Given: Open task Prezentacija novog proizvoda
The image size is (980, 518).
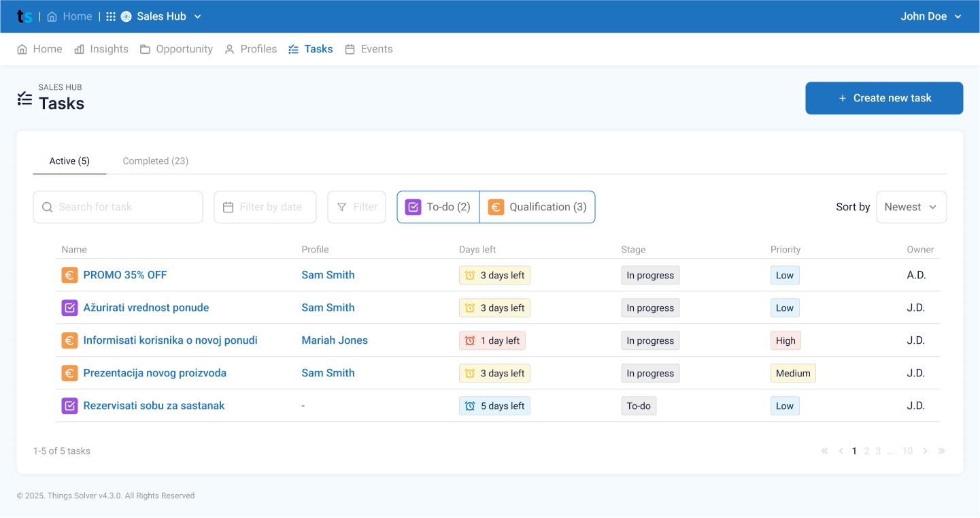Looking at the screenshot, I should point(155,373).
